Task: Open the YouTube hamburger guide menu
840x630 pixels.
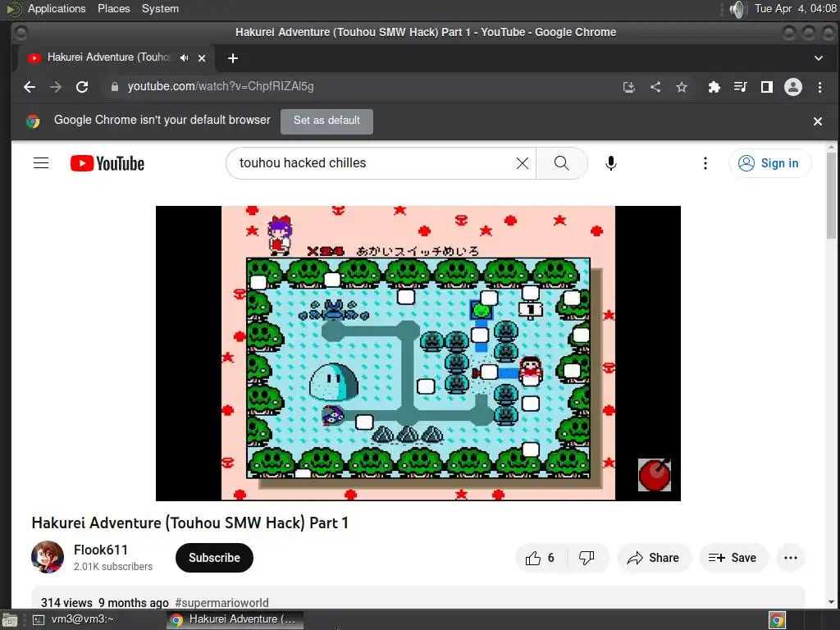Action: [41, 163]
